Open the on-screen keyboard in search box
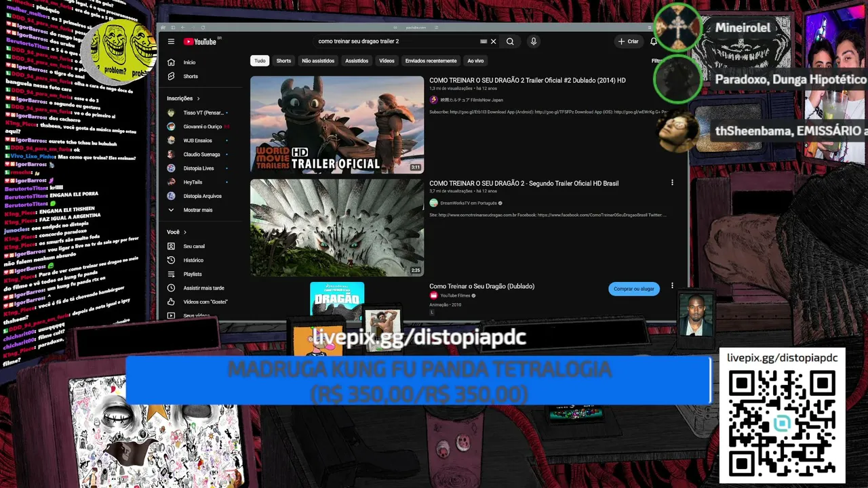 coord(484,41)
